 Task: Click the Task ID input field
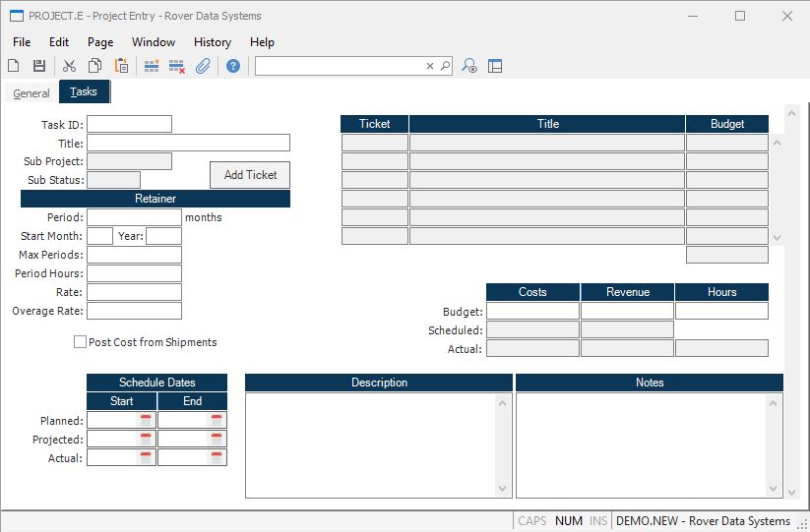(129, 124)
